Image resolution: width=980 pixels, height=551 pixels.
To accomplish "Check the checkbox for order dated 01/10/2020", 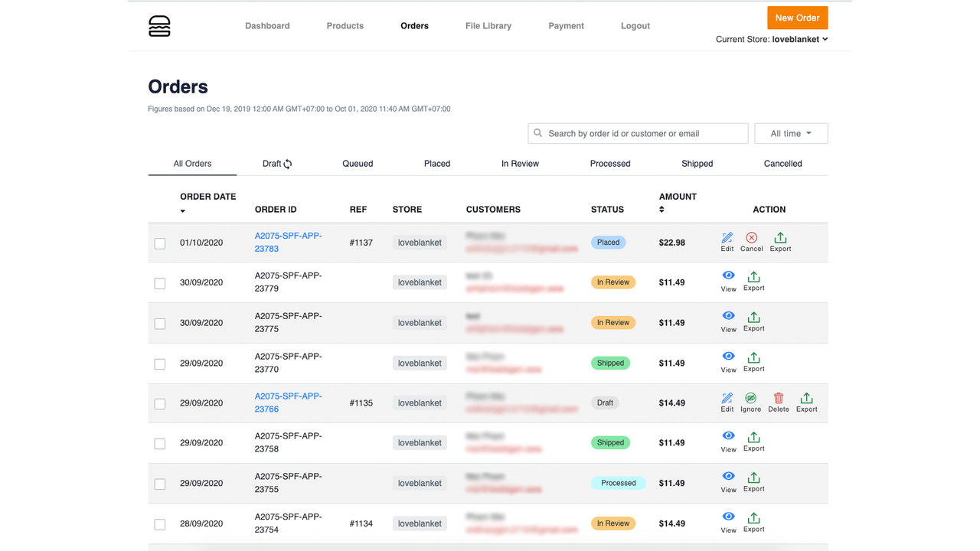I will coord(160,243).
